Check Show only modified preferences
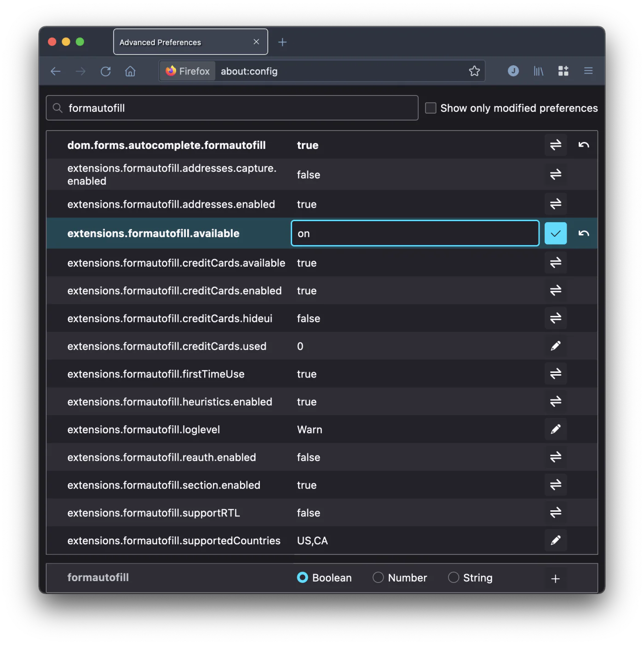644x645 pixels. [x=431, y=108]
